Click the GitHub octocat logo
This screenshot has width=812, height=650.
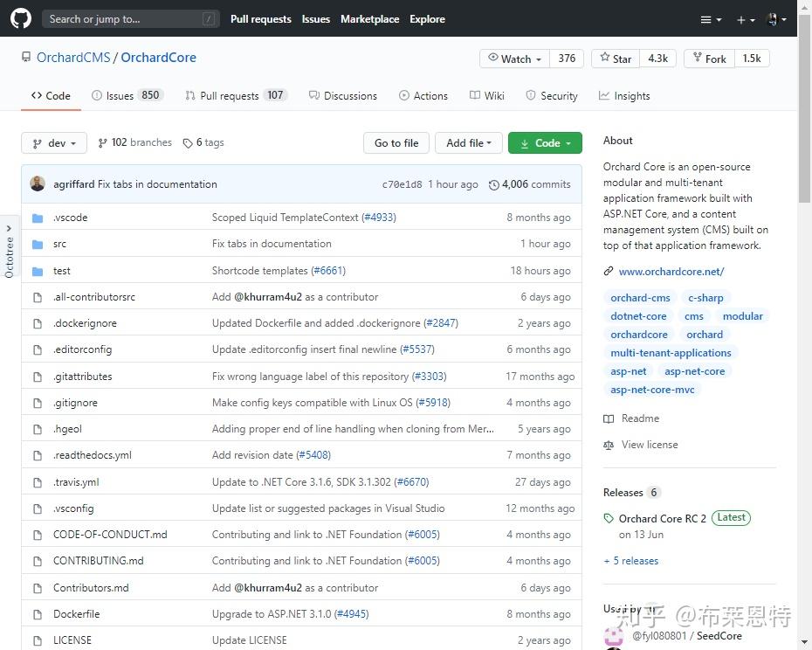point(21,18)
